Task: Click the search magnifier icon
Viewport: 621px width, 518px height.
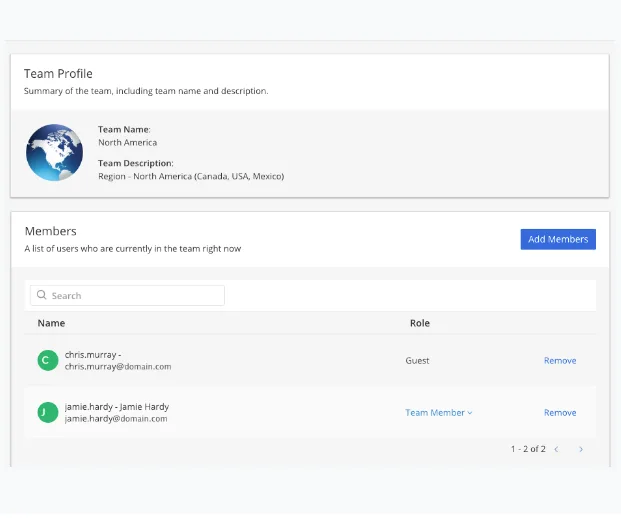Action: click(41, 295)
